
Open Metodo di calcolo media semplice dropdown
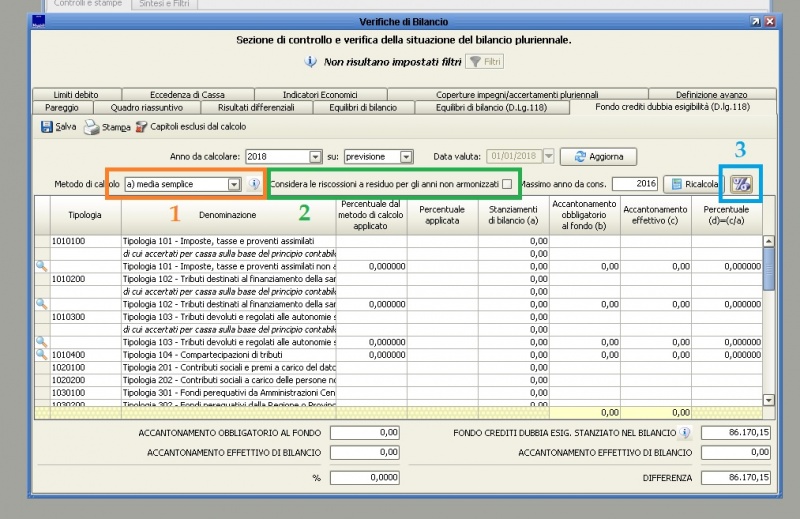coord(234,184)
